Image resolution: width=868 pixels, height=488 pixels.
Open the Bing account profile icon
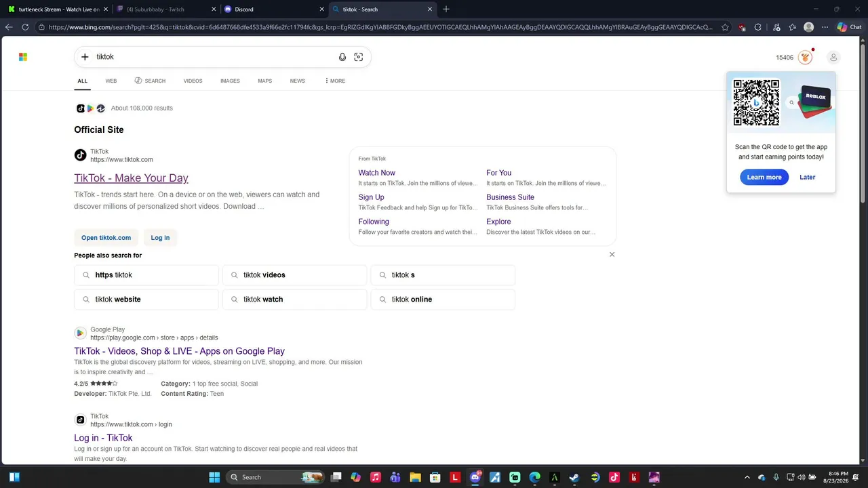834,58
